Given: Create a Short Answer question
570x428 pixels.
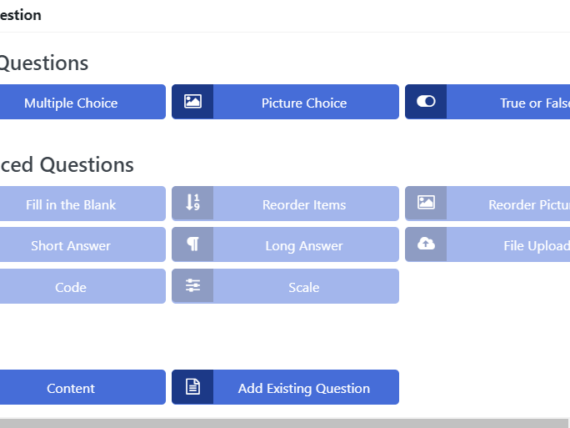Looking at the screenshot, I should (71, 246).
